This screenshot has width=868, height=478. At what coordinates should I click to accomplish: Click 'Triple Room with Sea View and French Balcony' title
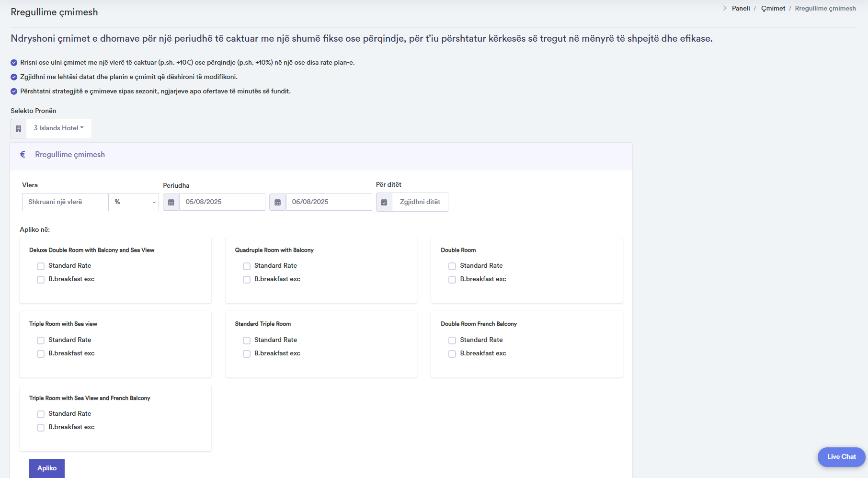pyautogui.click(x=90, y=398)
